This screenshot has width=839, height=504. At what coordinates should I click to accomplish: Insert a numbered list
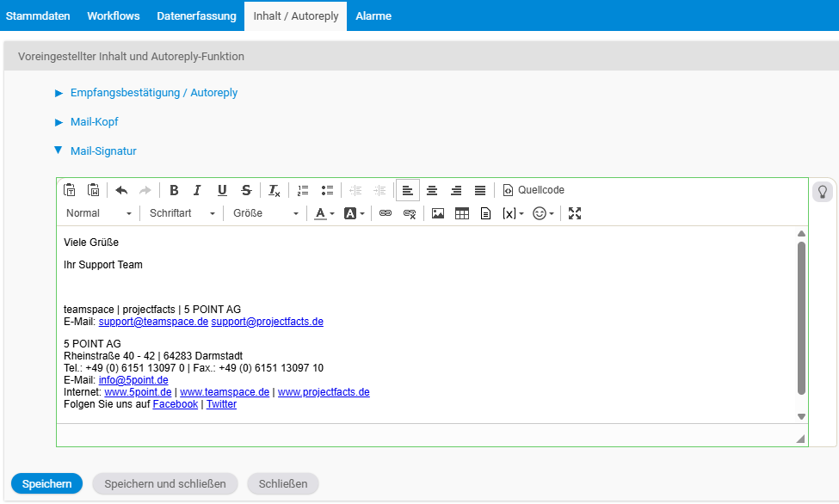coord(303,190)
